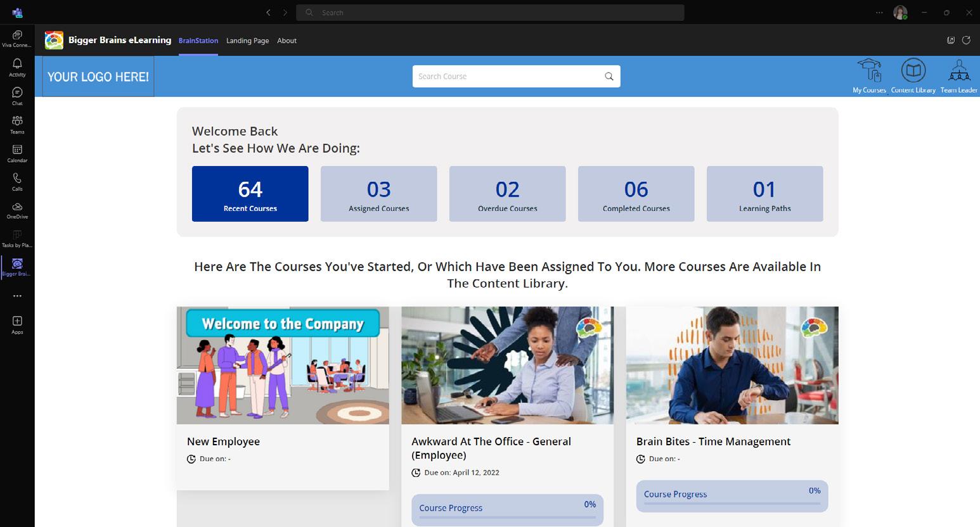980x527 pixels.
Task: Click the New Employee course title
Action: point(223,441)
